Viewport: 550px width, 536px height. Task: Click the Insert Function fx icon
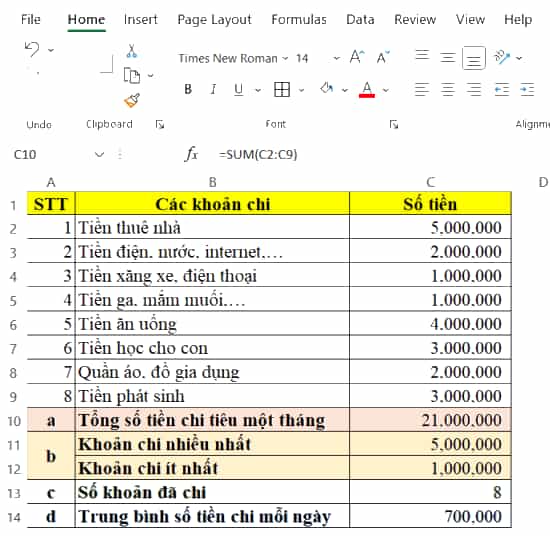[191, 154]
